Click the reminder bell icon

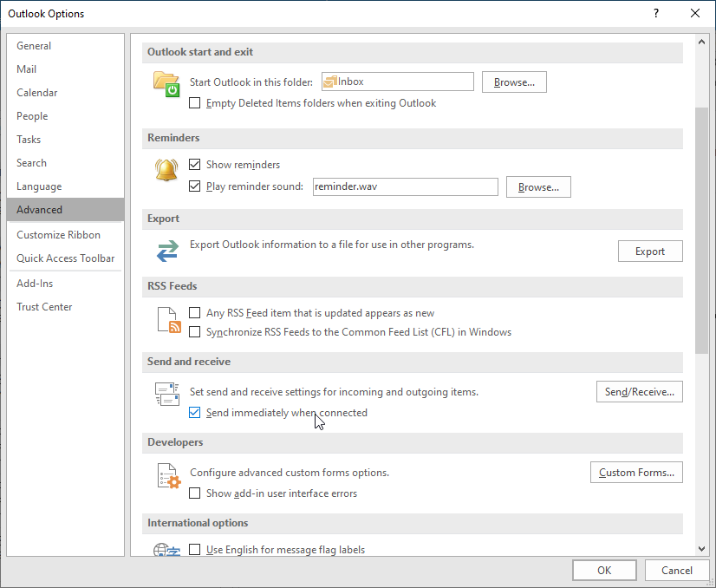point(166,170)
